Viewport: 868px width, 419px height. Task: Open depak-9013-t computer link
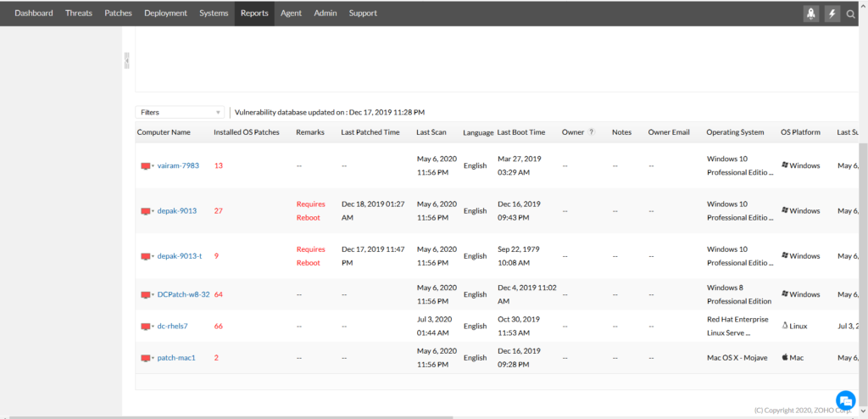179,256
